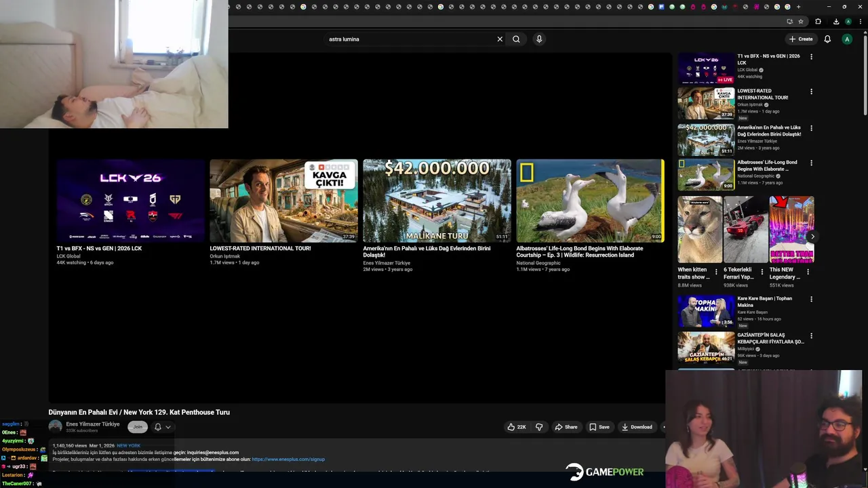Clear the search box with the X
The height and width of the screenshot is (488, 868).
(x=500, y=39)
